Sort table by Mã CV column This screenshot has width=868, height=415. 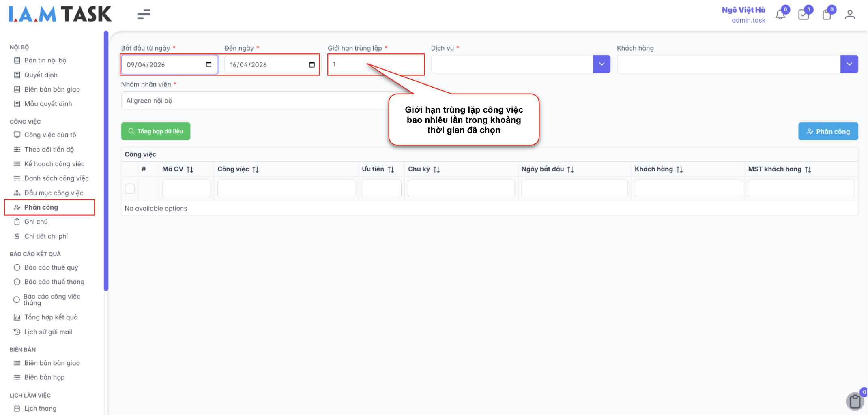[x=190, y=169]
